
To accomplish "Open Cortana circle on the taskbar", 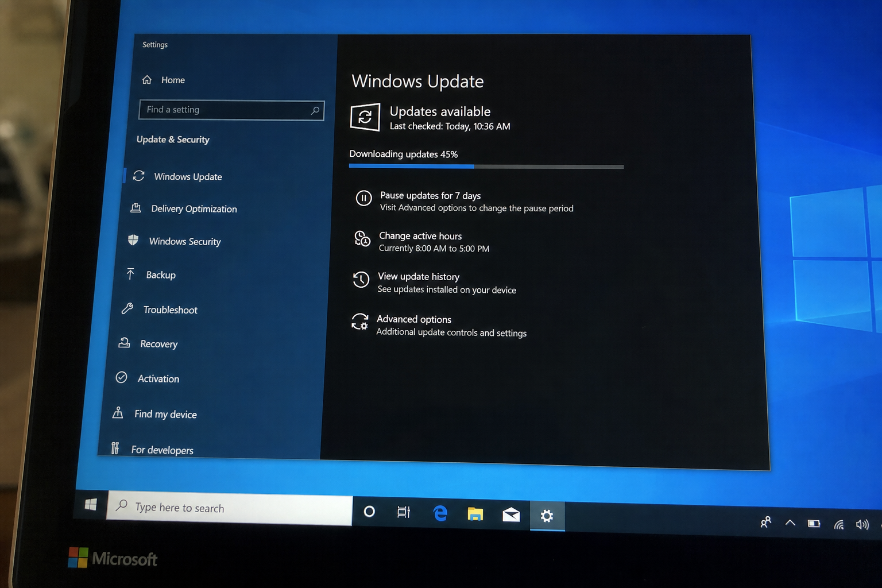I will coord(369,511).
